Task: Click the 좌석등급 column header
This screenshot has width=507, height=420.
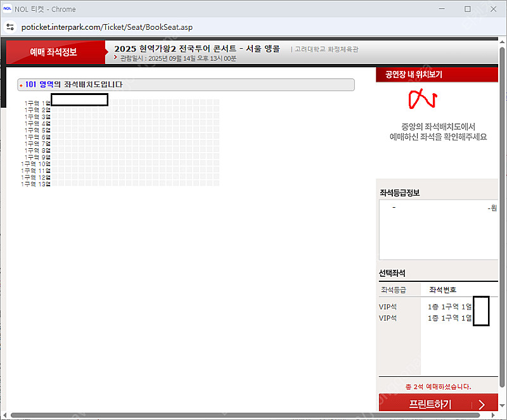Action: click(x=393, y=290)
